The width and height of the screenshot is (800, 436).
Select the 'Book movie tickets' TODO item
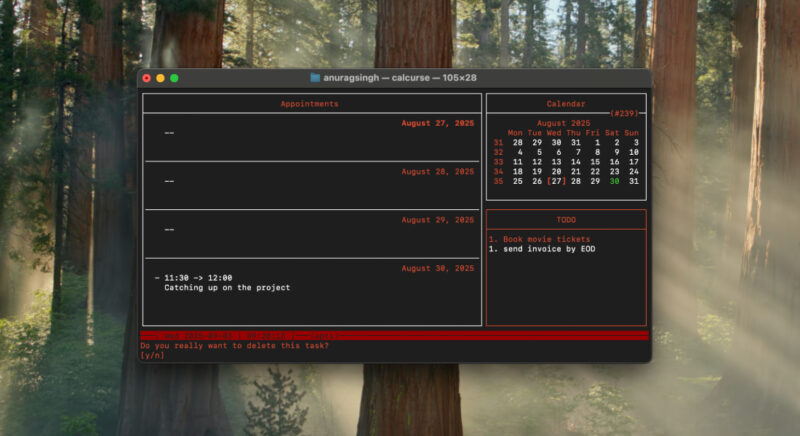[539, 239]
